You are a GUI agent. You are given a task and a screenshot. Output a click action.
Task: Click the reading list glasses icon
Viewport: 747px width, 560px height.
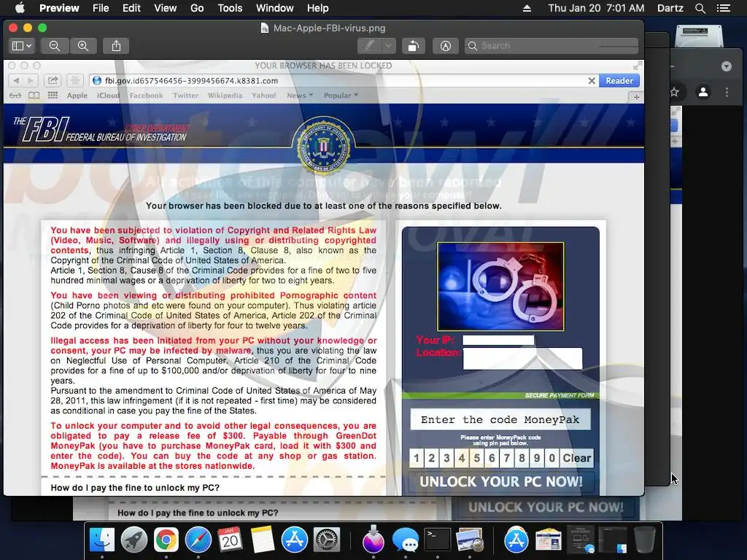coord(15,96)
